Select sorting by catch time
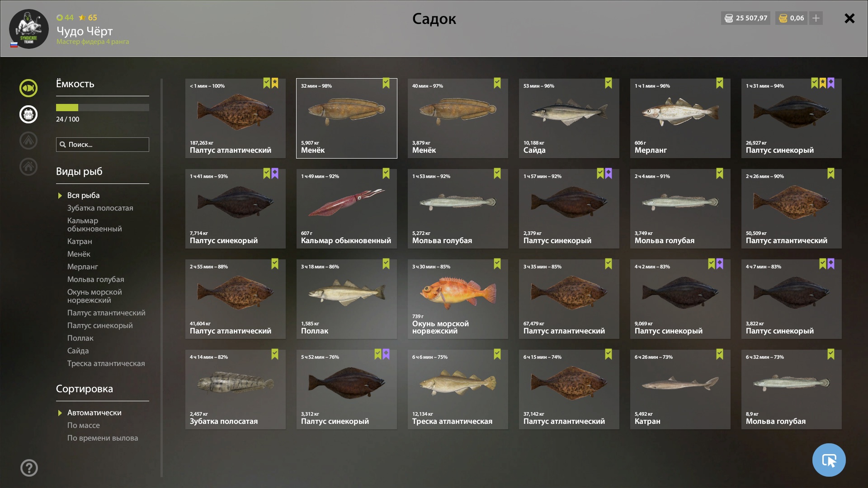 coord(103,438)
